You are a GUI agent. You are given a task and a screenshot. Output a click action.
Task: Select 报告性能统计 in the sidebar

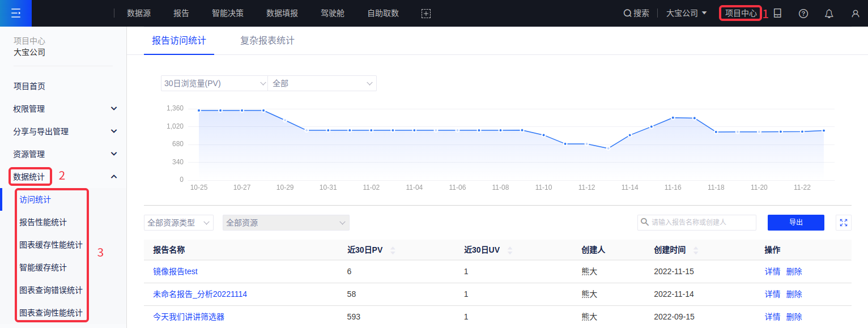click(x=43, y=222)
